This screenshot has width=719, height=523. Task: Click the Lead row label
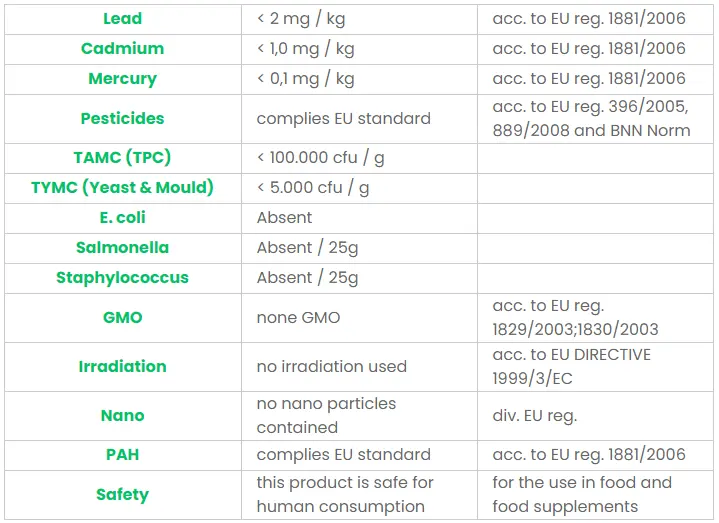tap(122, 18)
